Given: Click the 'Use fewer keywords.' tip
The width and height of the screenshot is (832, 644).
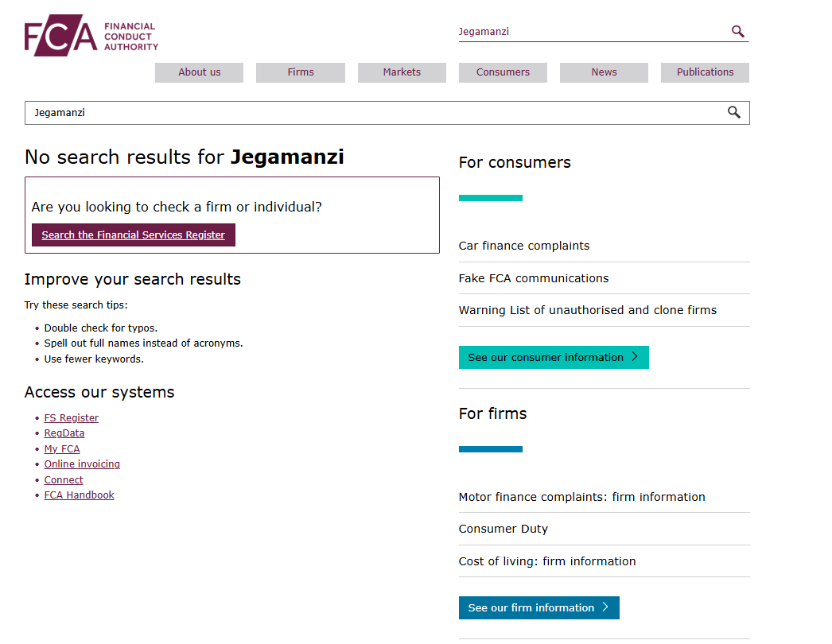Looking at the screenshot, I should tap(94, 359).
